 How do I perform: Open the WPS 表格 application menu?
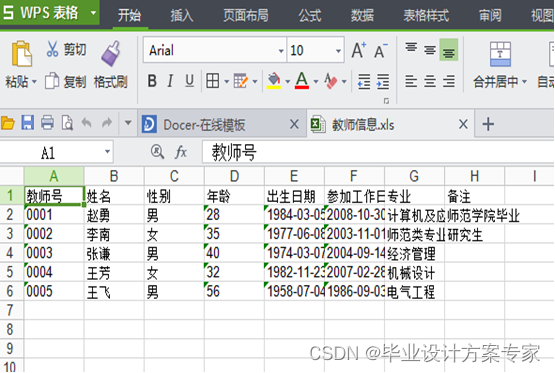50,13
